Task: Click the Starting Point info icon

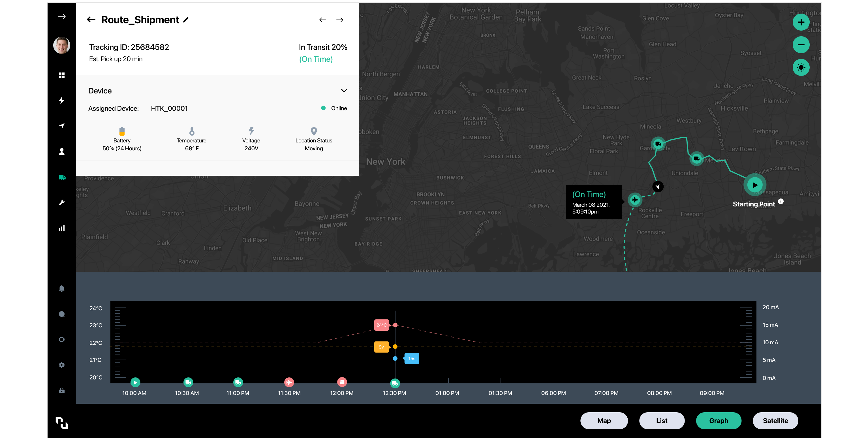Action: [781, 202]
